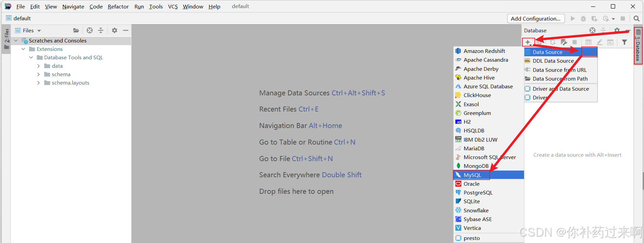The height and width of the screenshot is (243, 644).
Task: Select H2 data source
Action: click(489, 122)
